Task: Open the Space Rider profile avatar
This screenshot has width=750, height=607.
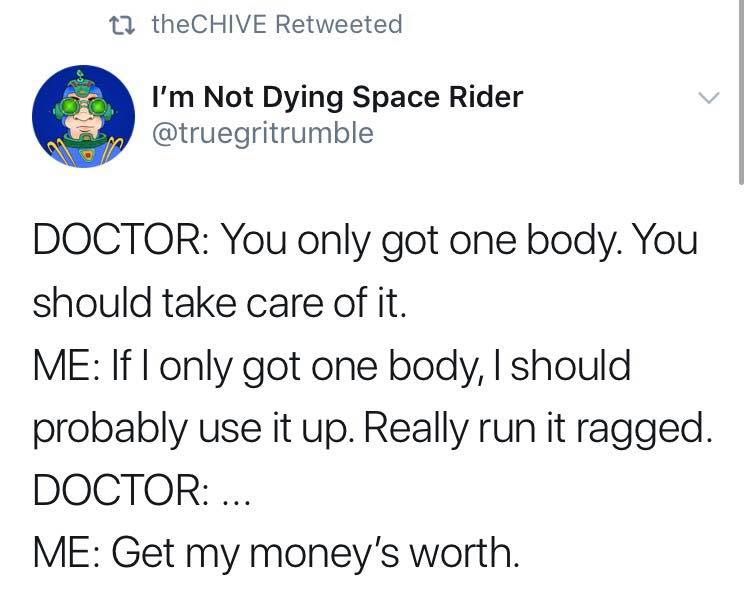Action: [x=83, y=117]
